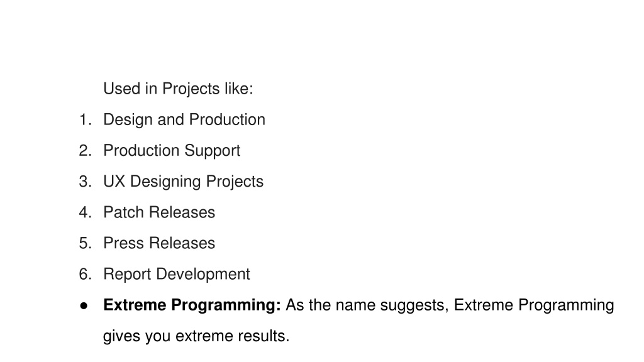Click the 'Design and Production' list item
The height and width of the screenshot is (362, 644).
[x=184, y=120]
